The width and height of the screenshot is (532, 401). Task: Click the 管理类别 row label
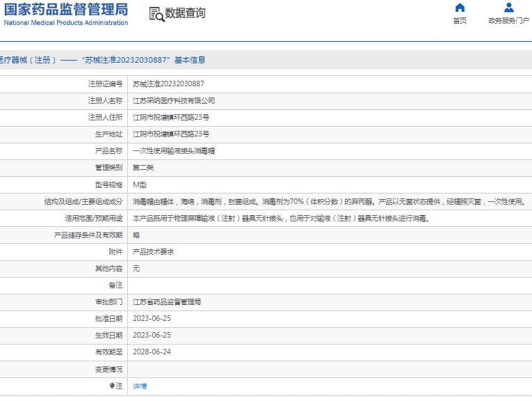(108, 168)
